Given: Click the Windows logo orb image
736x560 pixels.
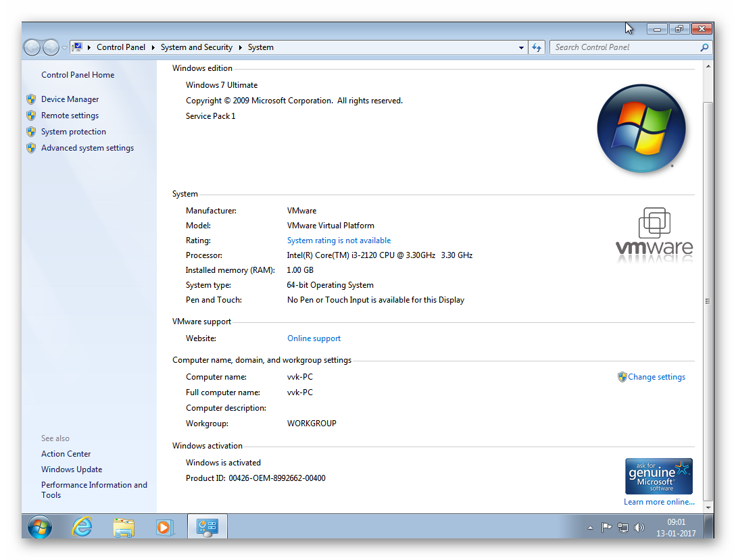Looking at the screenshot, I should click(641, 128).
